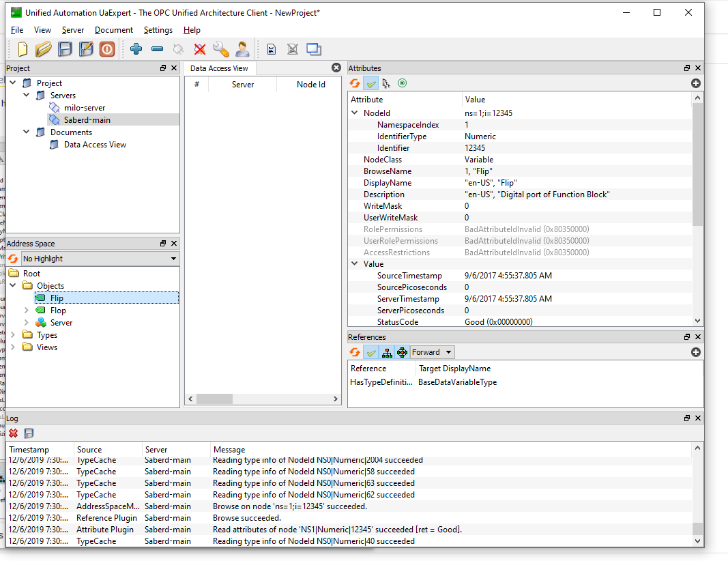Open the No Highlight dropdown
Viewport: 728px width, 561px height.
tap(100, 259)
